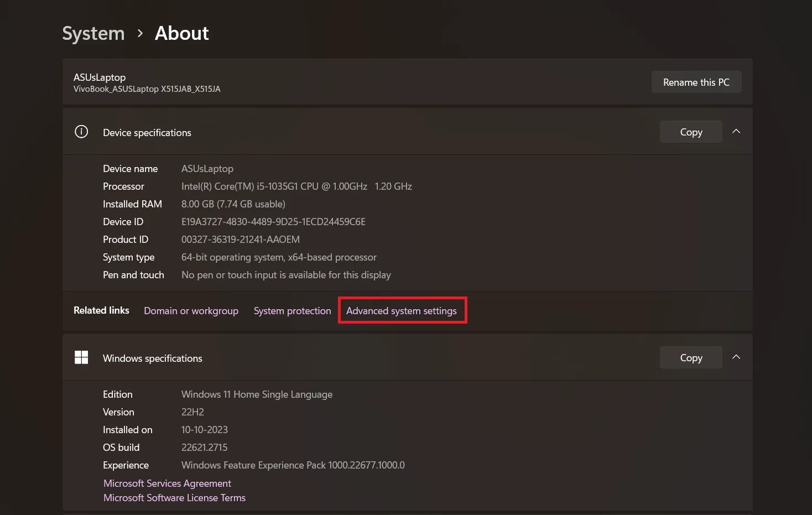The width and height of the screenshot is (812, 515).
Task: Select PC name ASUsLaptop at top card
Action: [x=100, y=77]
